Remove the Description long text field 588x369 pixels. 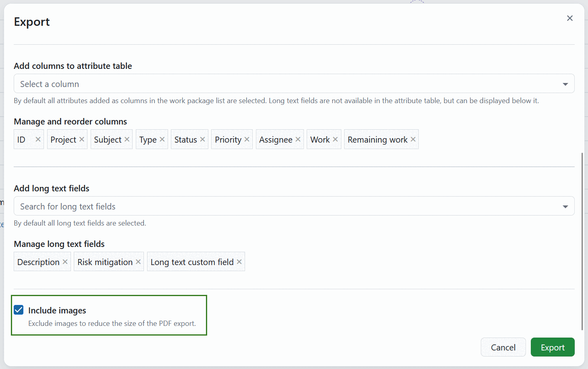coord(65,261)
